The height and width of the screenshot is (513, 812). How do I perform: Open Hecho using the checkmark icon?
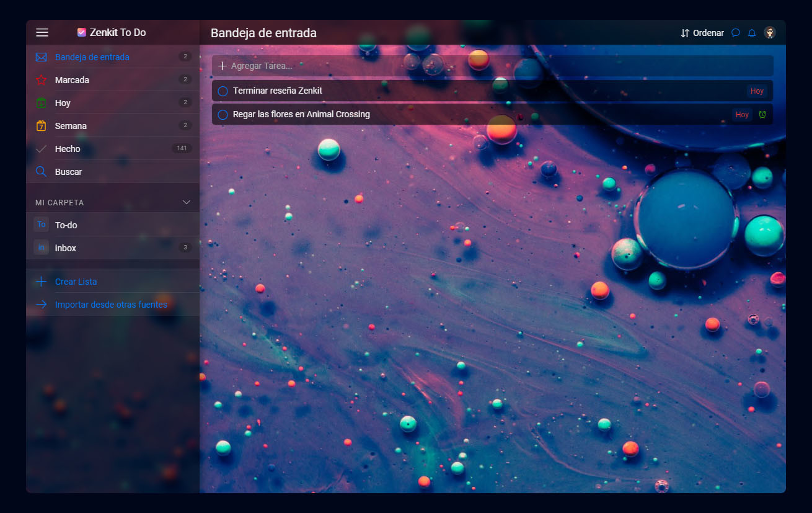pyautogui.click(x=41, y=148)
